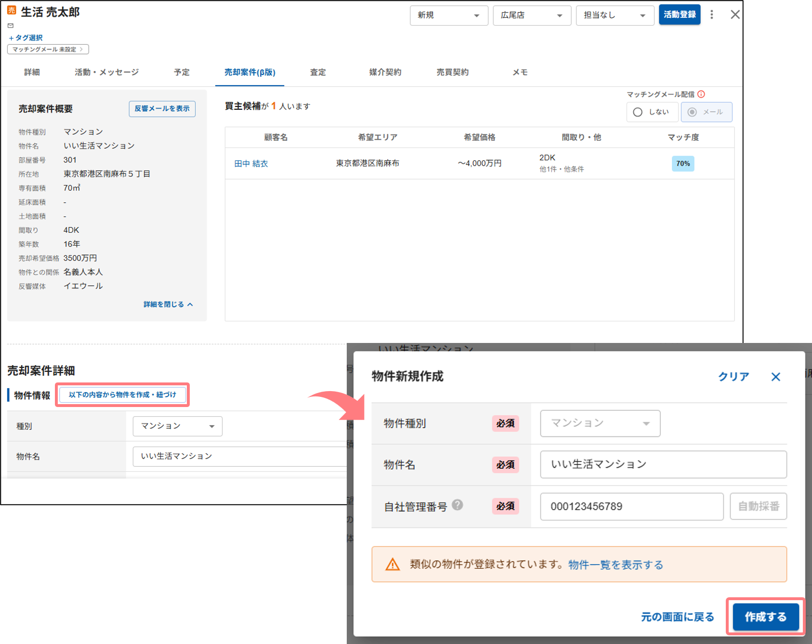Screen dimensions: 812x644
Task: Click the 3500万円 asking price value
Action: [80, 258]
